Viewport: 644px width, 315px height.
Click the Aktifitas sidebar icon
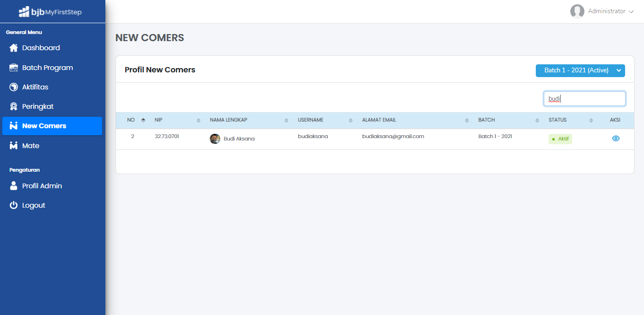click(14, 87)
